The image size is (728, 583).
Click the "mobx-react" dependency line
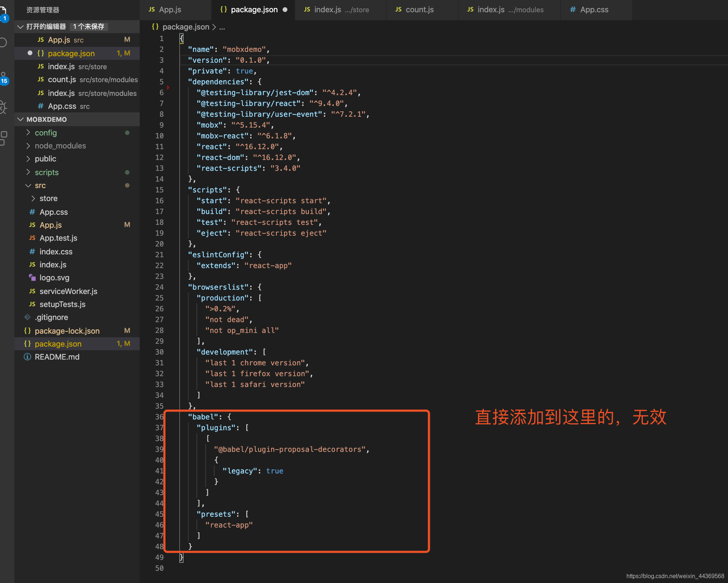tap(246, 136)
